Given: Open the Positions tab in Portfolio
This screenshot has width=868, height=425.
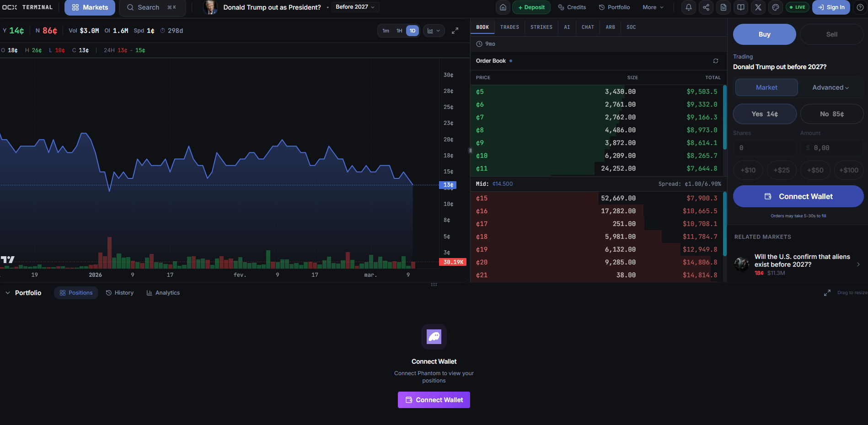Looking at the screenshot, I should (x=76, y=293).
